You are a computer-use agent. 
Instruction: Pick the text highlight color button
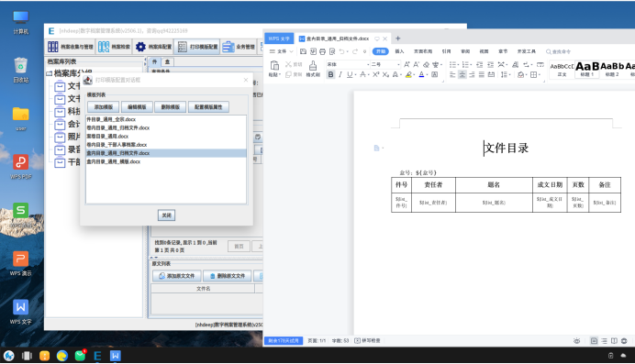(x=408, y=74)
